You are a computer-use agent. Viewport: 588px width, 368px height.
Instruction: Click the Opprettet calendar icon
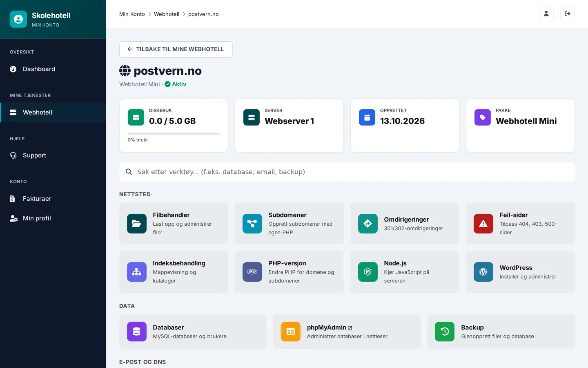pos(367,117)
